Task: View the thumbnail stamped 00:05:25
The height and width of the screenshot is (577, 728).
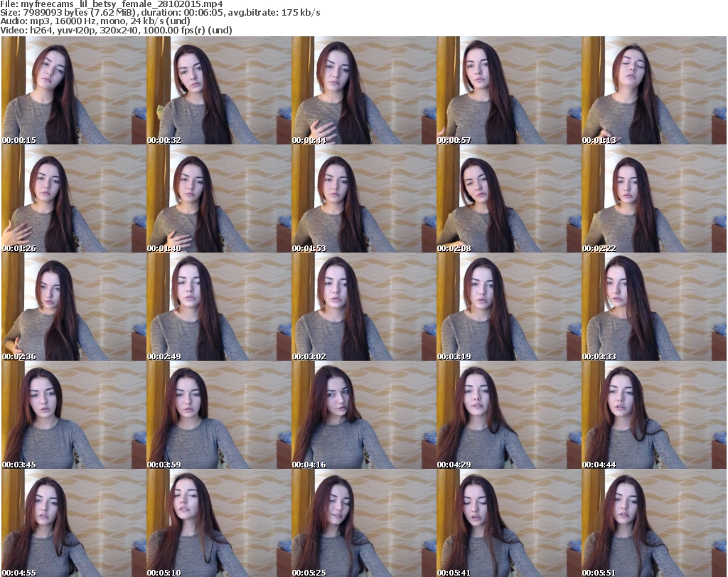Action: click(364, 523)
